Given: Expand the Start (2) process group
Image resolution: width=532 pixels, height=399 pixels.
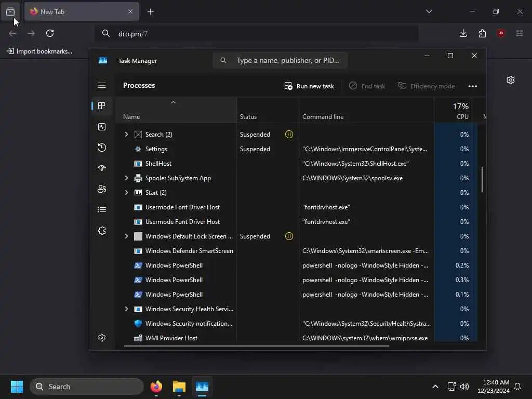Looking at the screenshot, I should click(127, 193).
